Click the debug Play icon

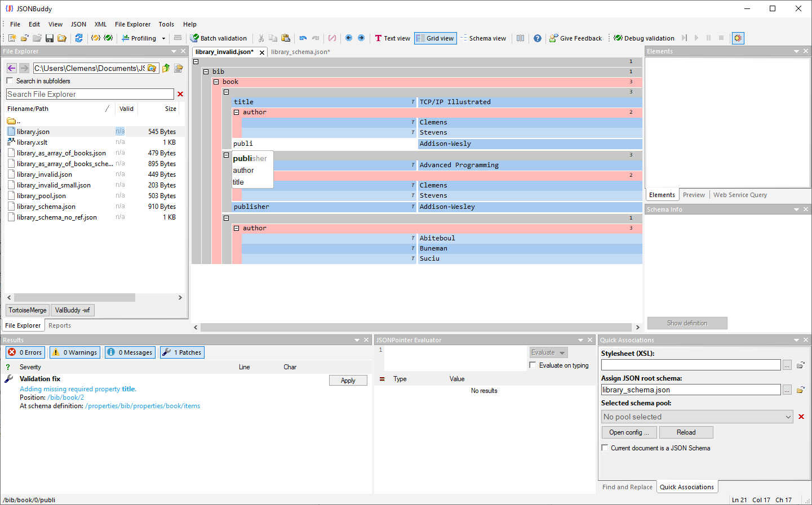point(696,38)
